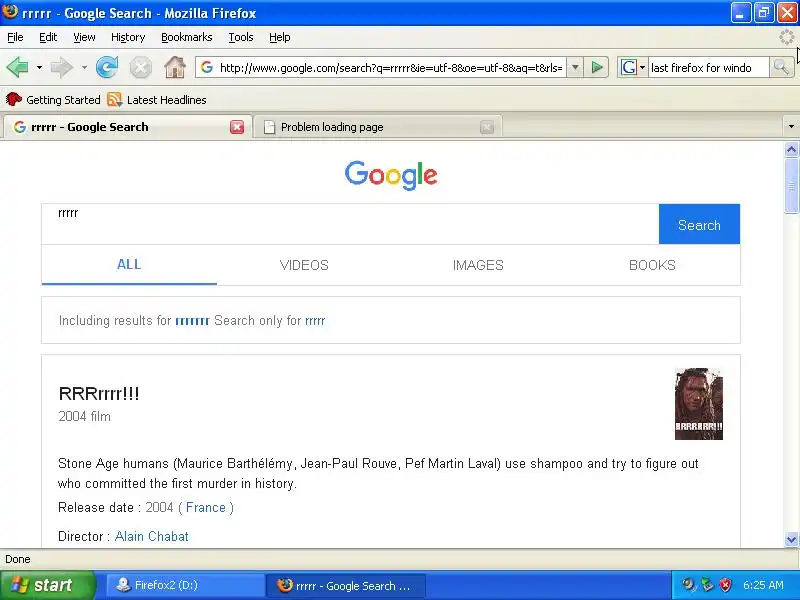The width and height of the screenshot is (800, 600).
Task: Switch to VIDEOS results
Action: click(x=304, y=265)
